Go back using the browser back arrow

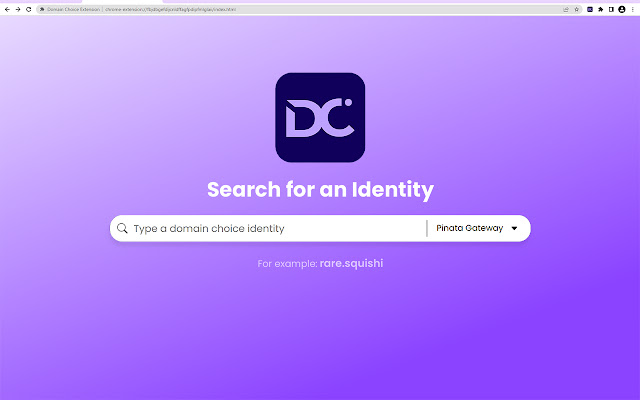click(x=7, y=9)
